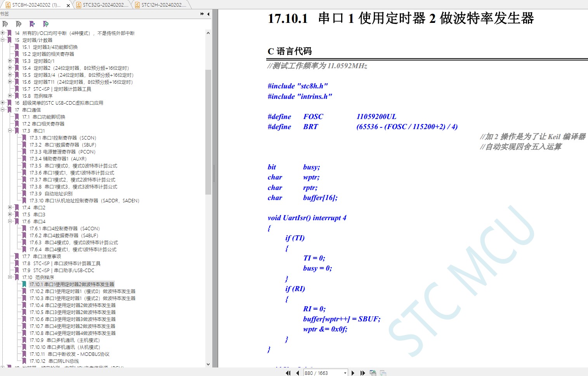The height and width of the screenshot is (376, 588).
Task: Click the bookmark icon beside 17.10.12 串口转LIN总线
Action: pyautogui.click(x=24, y=361)
